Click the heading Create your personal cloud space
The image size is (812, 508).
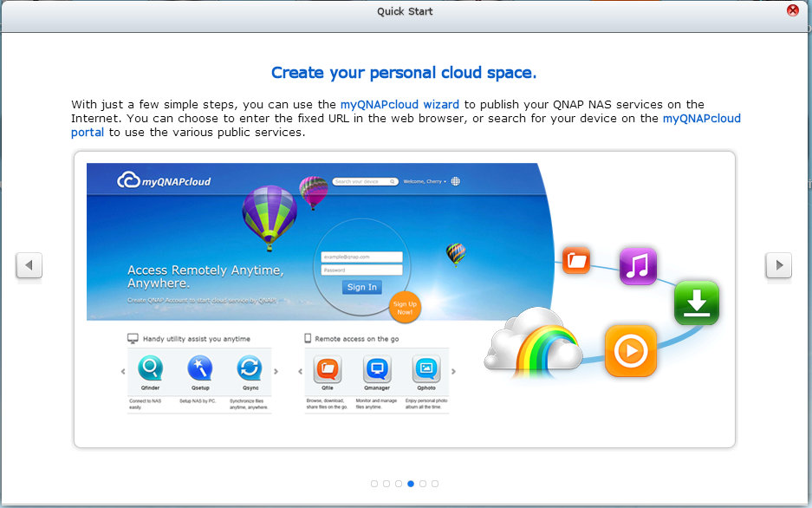point(404,73)
